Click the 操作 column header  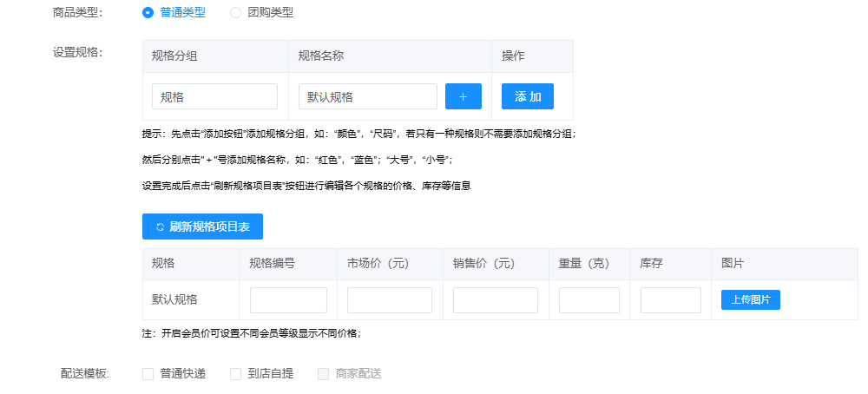[x=513, y=56]
